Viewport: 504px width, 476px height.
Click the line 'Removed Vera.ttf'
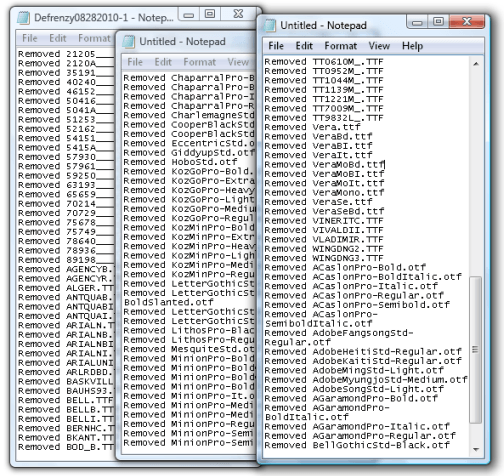pos(312,127)
